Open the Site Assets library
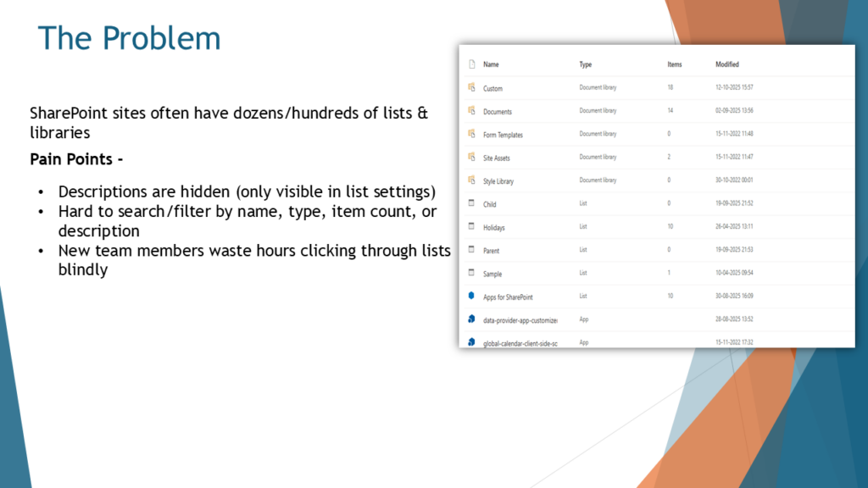 point(497,158)
